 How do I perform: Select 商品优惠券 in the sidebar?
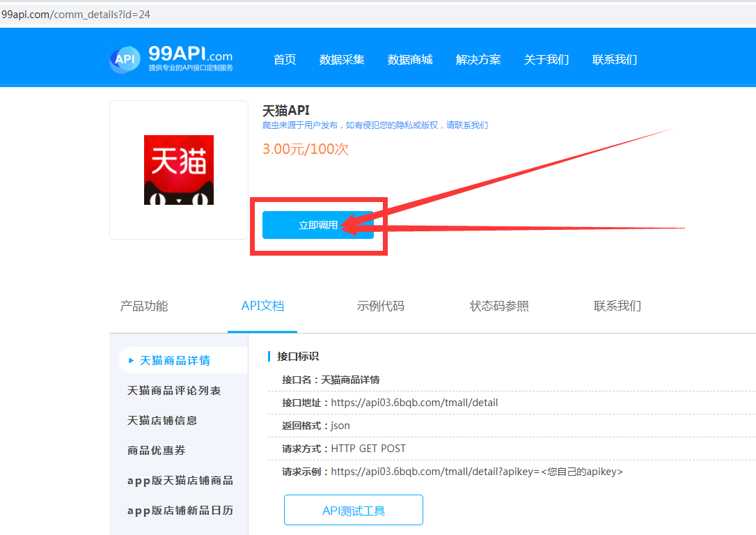156,450
